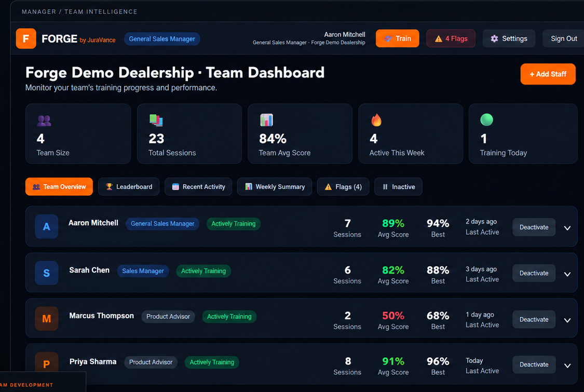Click Priya Sharma's 96% Best score
This screenshot has height=392, width=584.
pyautogui.click(x=438, y=361)
